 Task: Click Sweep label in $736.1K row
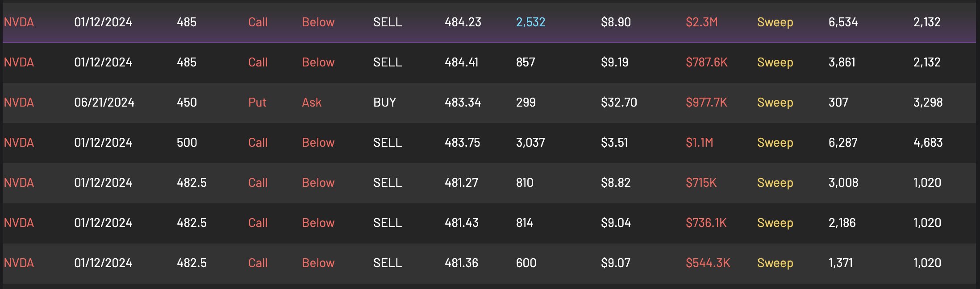click(x=775, y=223)
